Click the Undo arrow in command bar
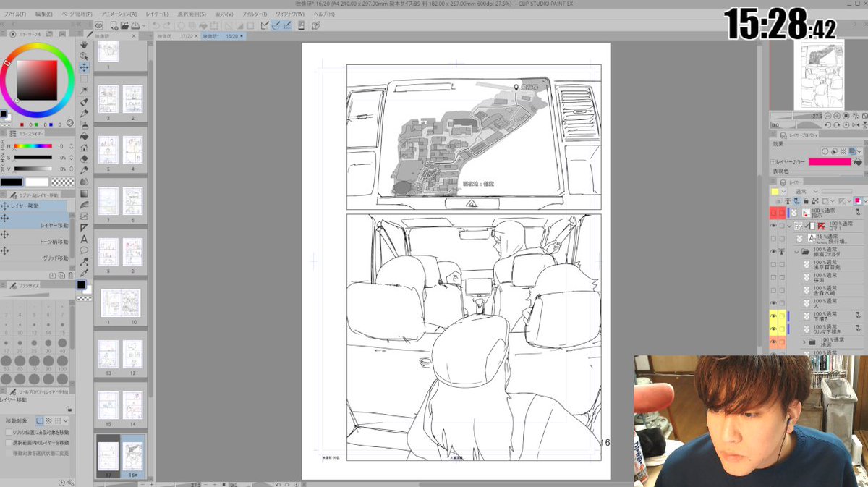The width and height of the screenshot is (868, 487). (156, 25)
